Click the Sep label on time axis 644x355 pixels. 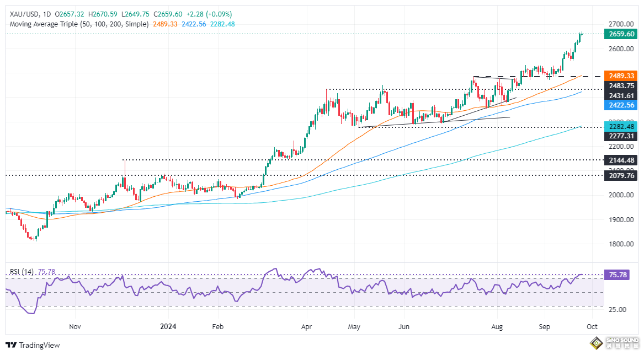(544, 327)
